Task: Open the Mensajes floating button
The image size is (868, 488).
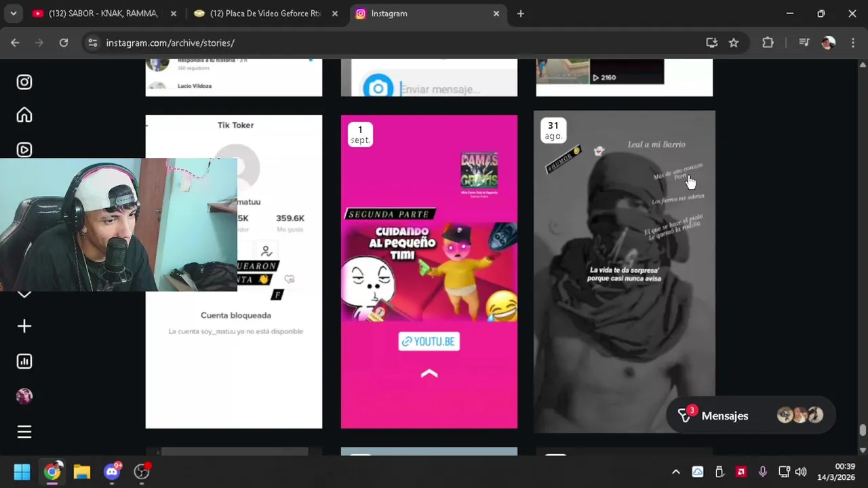Action: [751, 415]
